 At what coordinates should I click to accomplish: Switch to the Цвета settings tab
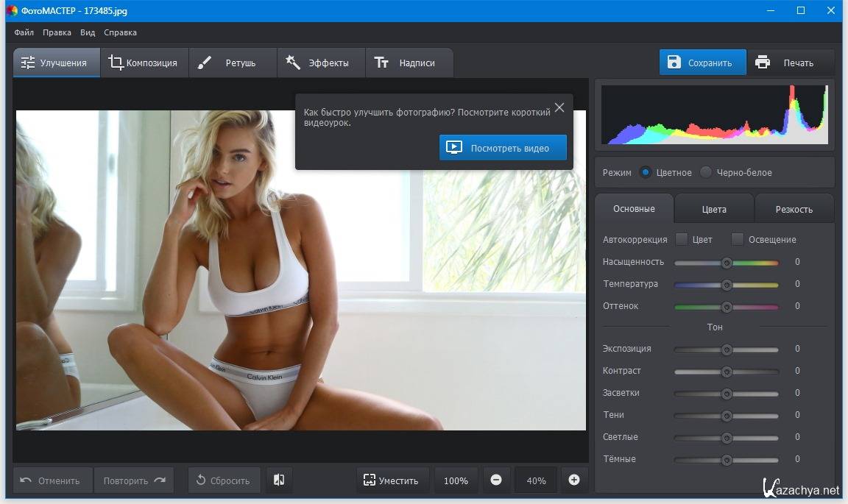tap(714, 209)
